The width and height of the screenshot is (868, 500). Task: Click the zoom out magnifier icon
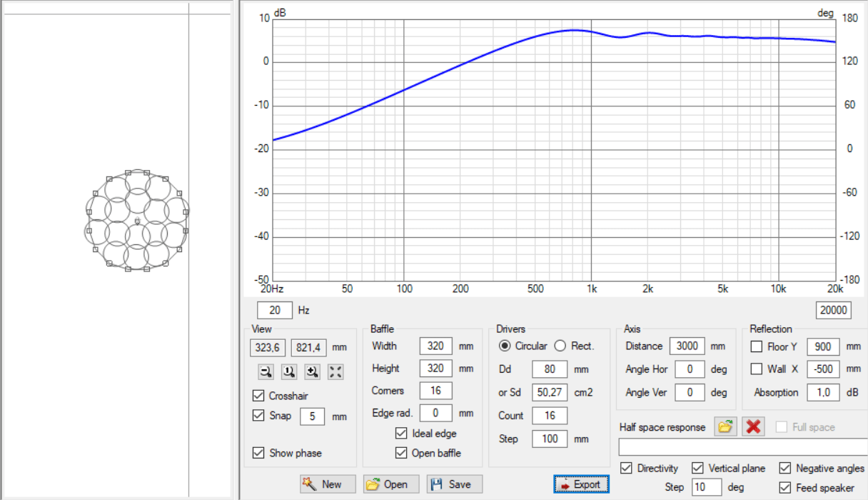266,371
